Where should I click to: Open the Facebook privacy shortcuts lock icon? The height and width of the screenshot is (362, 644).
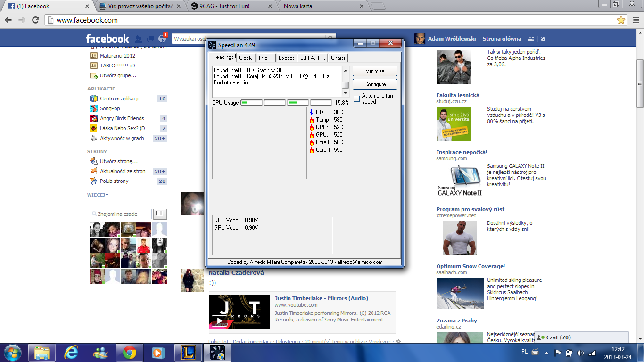[x=531, y=39]
